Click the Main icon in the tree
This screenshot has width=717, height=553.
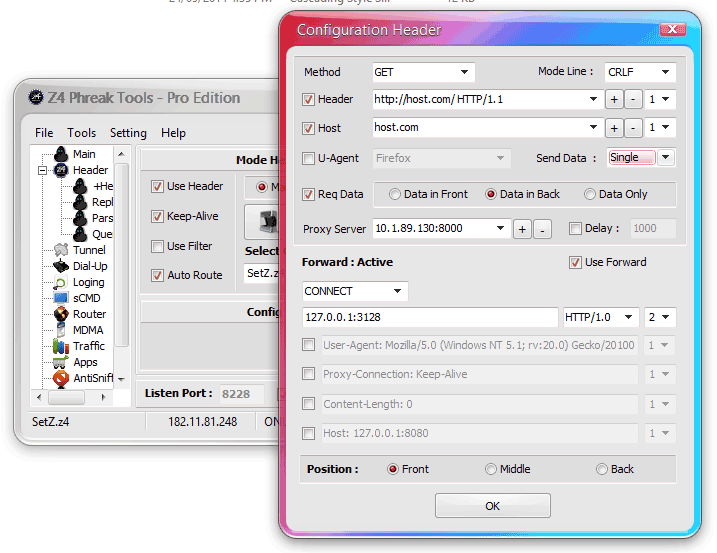(x=61, y=154)
